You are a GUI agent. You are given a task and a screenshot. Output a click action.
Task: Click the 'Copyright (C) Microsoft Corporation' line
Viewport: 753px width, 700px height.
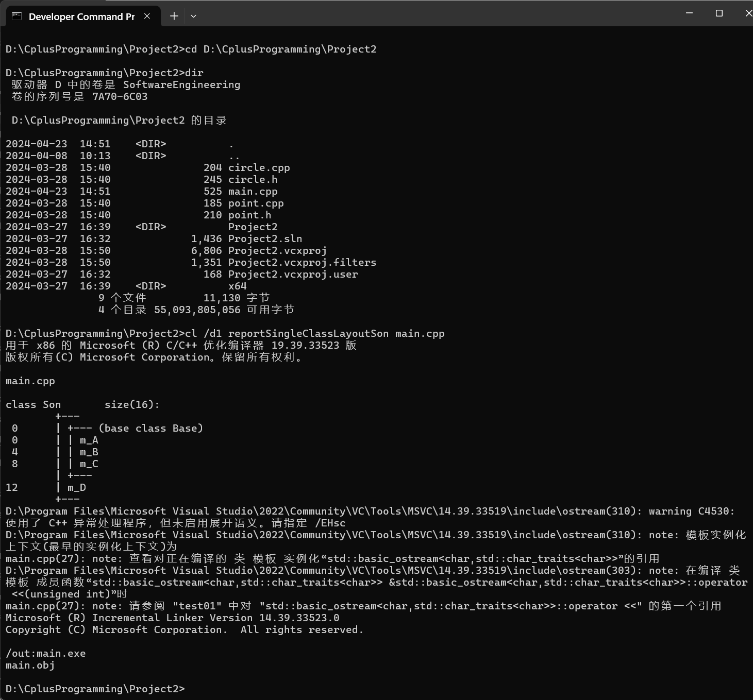[x=185, y=630]
